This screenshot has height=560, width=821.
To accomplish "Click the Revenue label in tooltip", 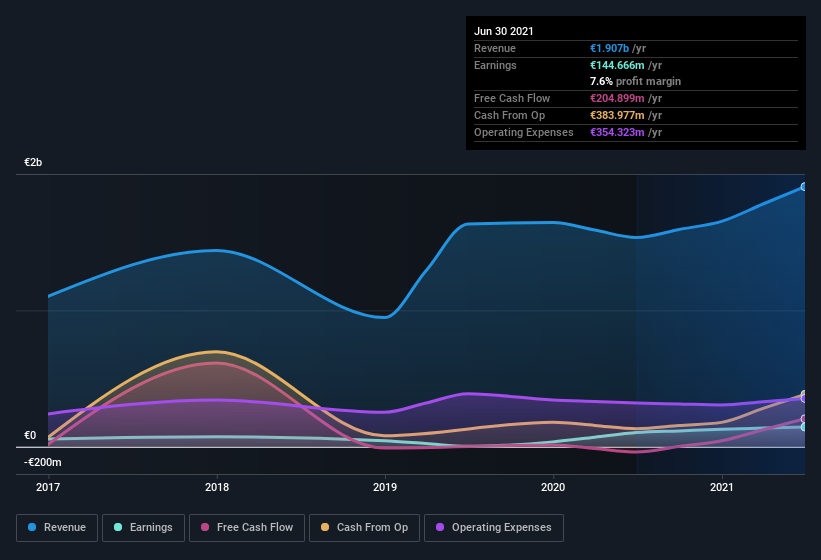I will 495,48.
